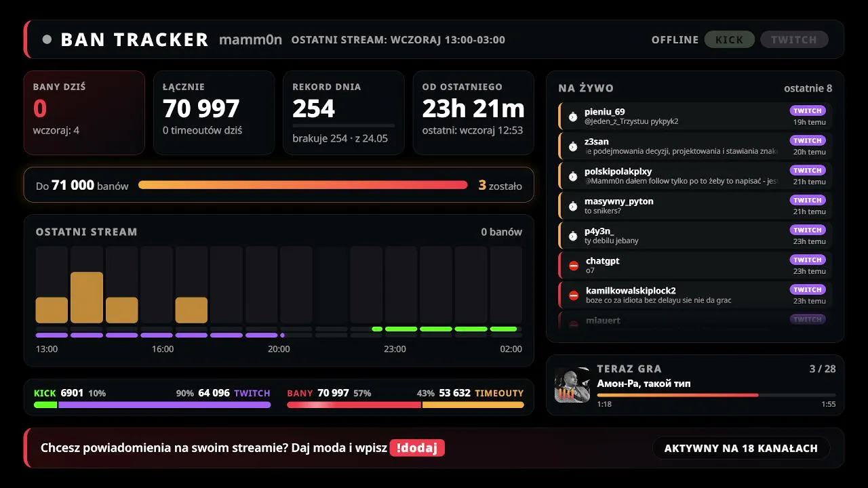The width and height of the screenshot is (868, 488).
Task: Select the z3san username in live feed
Action: click(x=597, y=142)
